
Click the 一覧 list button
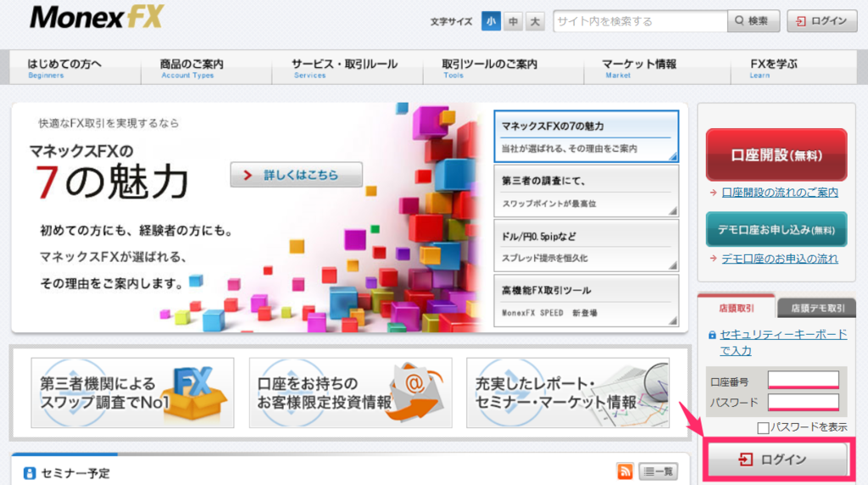point(658,471)
